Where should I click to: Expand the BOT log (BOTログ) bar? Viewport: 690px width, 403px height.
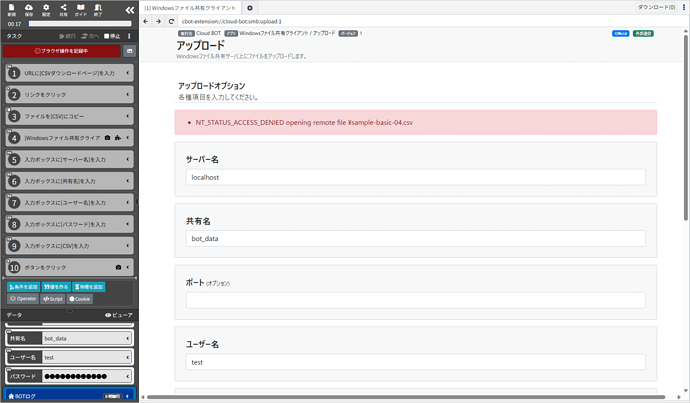[70, 396]
